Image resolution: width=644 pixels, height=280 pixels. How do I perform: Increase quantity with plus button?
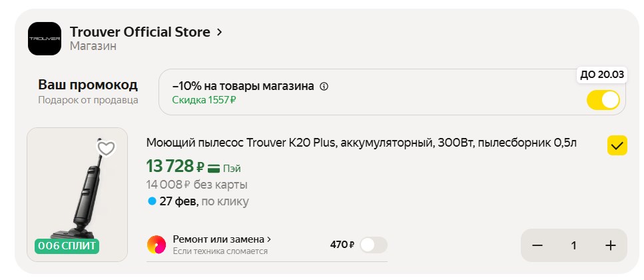click(610, 245)
